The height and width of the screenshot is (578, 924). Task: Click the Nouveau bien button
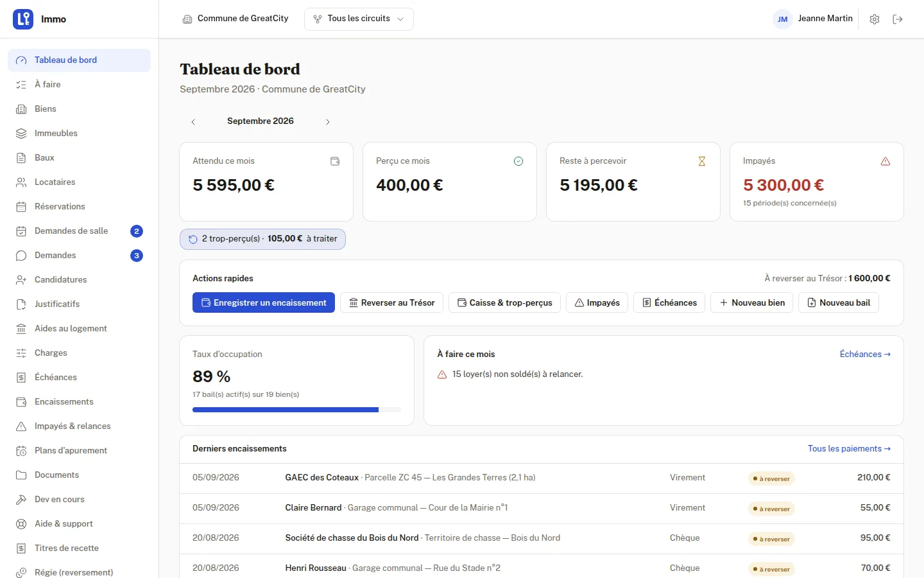(x=752, y=302)
